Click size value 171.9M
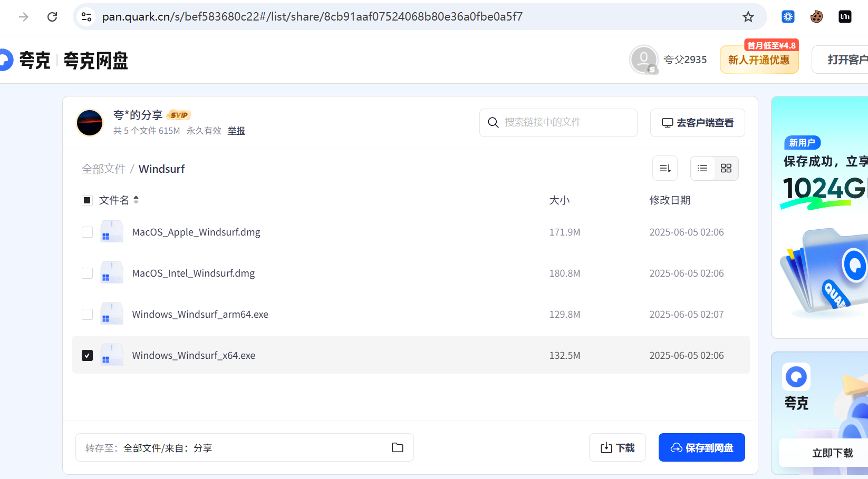This screenshot has height=479, width=868. pyautogui.click(x=565, y=232)
